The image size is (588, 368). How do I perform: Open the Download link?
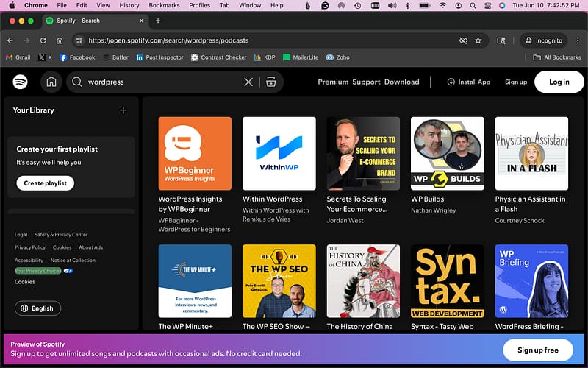401,82
